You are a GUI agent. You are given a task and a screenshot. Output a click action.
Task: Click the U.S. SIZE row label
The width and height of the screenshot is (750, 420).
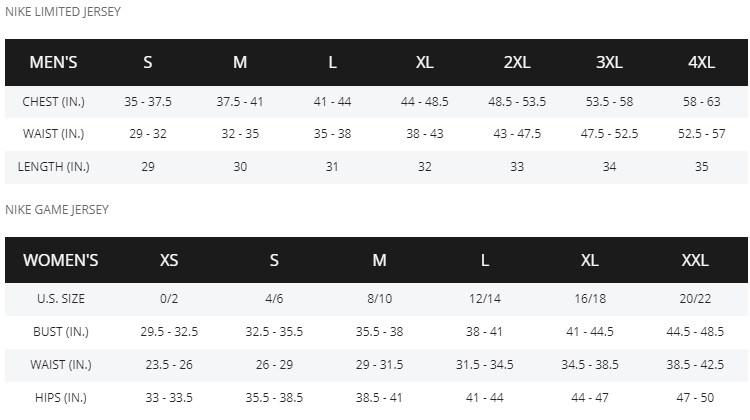(x=61, y=299)
